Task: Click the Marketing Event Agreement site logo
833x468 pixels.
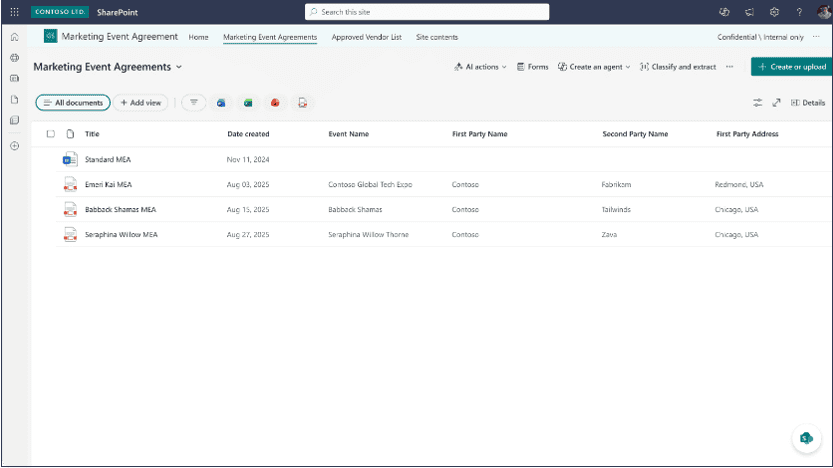Action: pyautogui.click(x=50, y=36)
